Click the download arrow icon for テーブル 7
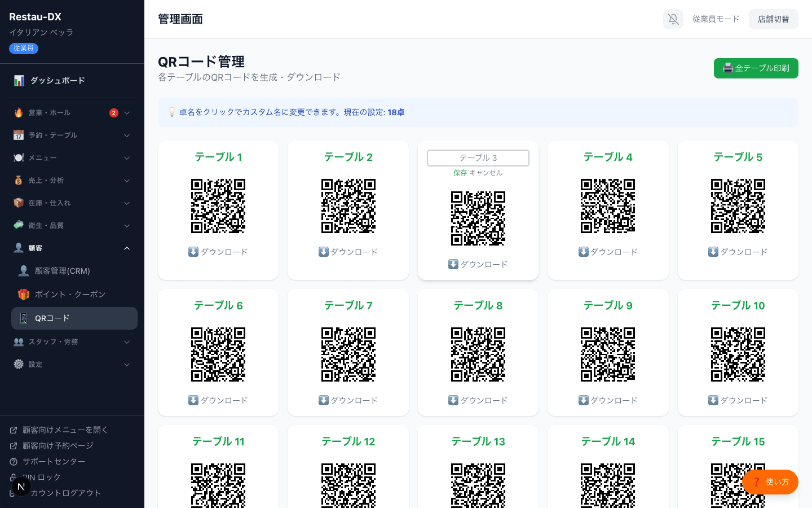The image size is (812, 508). [324, 400]
